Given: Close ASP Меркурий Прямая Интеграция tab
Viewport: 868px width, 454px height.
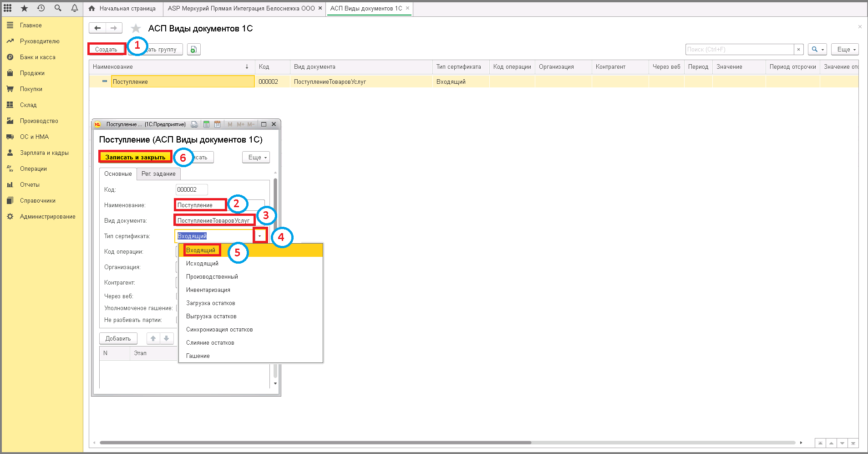Looking at the screenshot, I should [x=320, y=8].
